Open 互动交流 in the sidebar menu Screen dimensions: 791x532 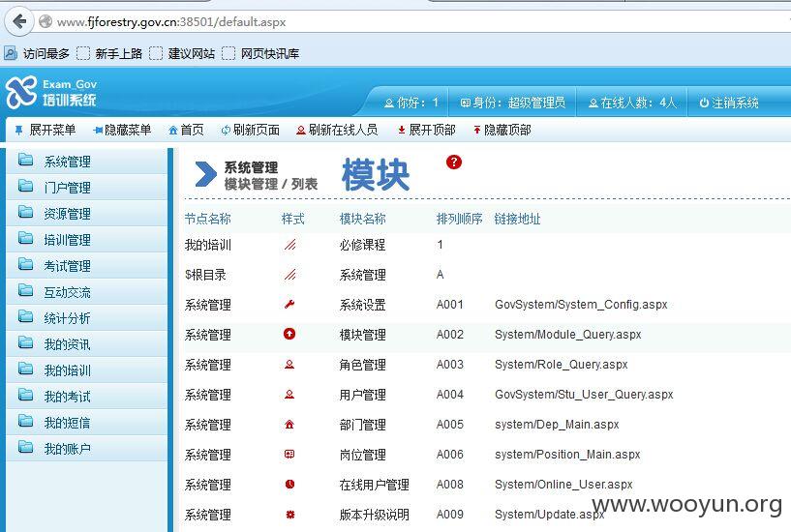point(86,292)
